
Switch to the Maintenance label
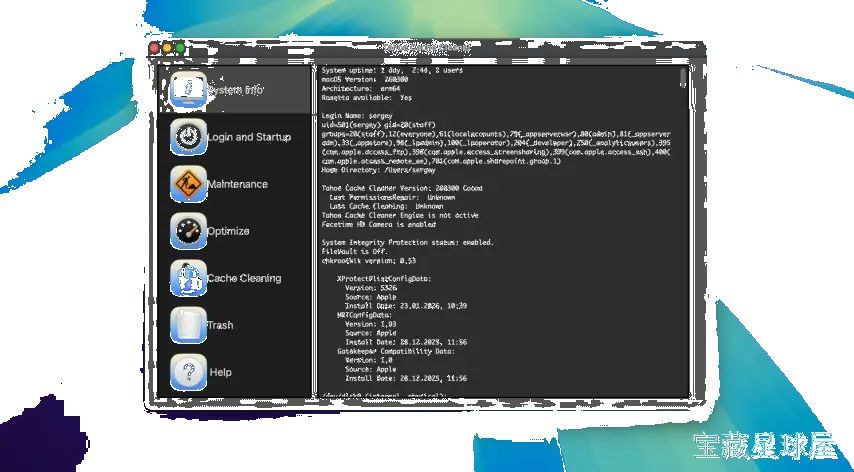pyautogui.click(x=237, y=184)
